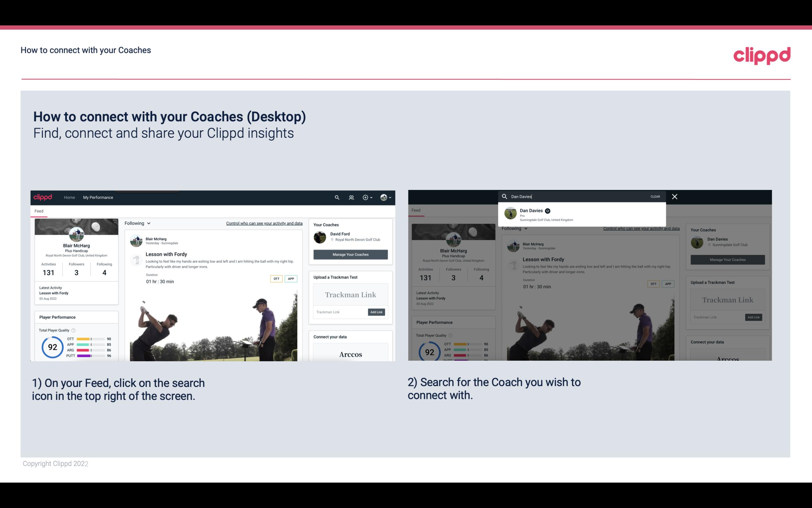The width and height of the screenshot is (812, 508).
Task: Click the OTT performance bar indicator
Action: pyautogui.click(x=90, y=339)
